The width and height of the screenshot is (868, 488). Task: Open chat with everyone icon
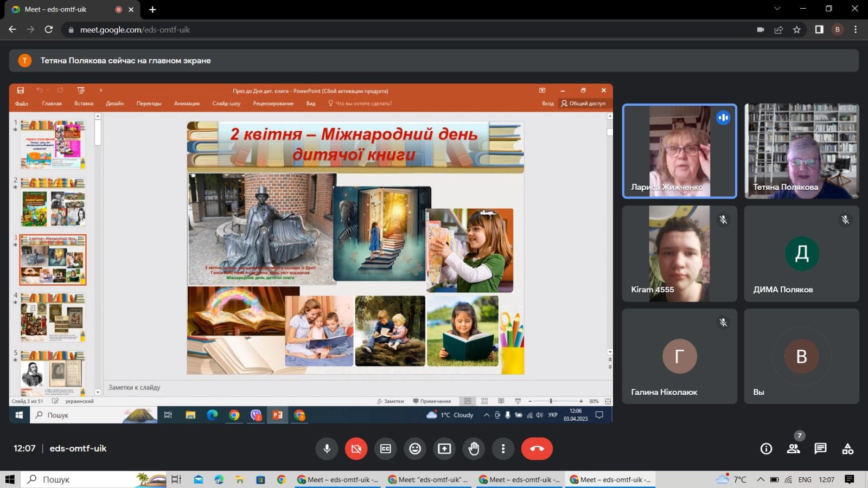click(x=820, y=448)
